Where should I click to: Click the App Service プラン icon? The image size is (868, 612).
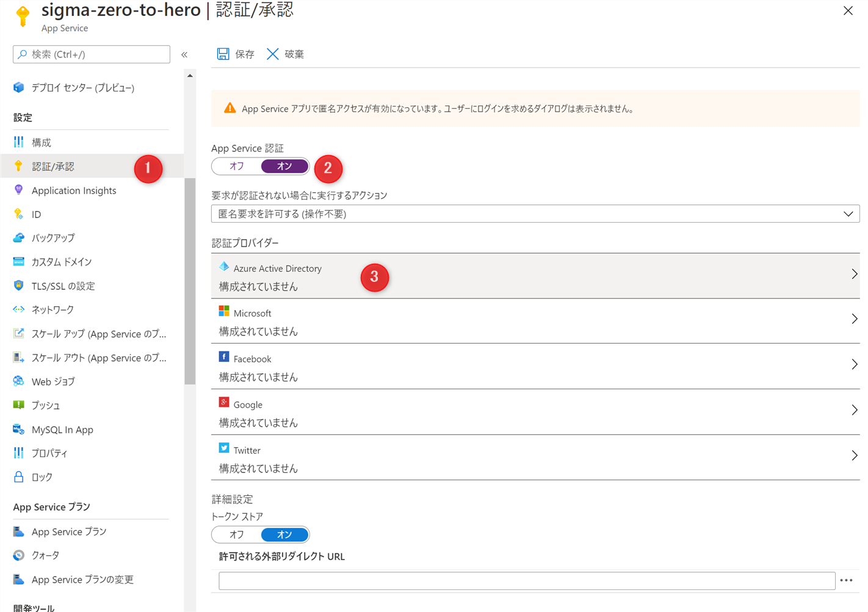[19, 531]
